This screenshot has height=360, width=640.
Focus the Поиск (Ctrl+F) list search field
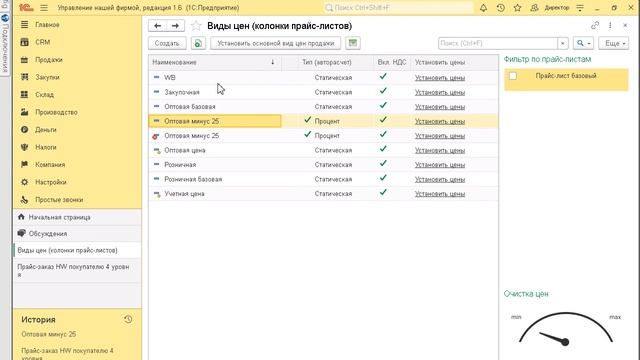coord(498,43)
